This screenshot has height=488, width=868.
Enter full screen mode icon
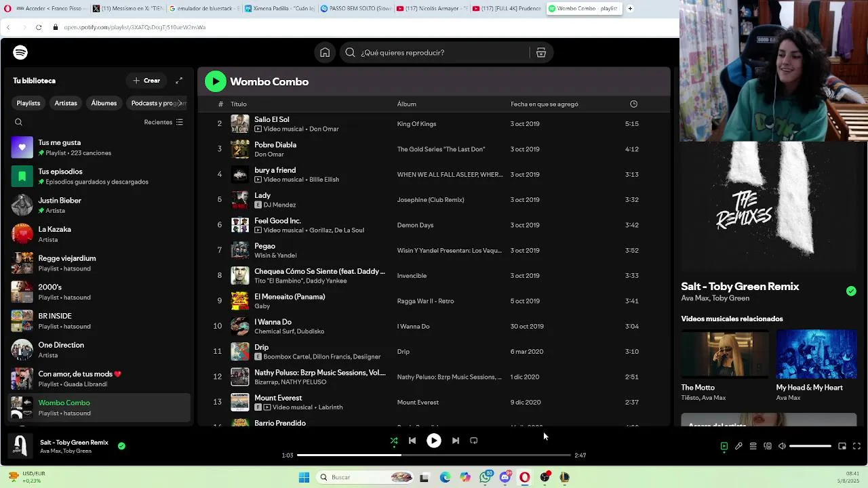(x=856, y=446)
